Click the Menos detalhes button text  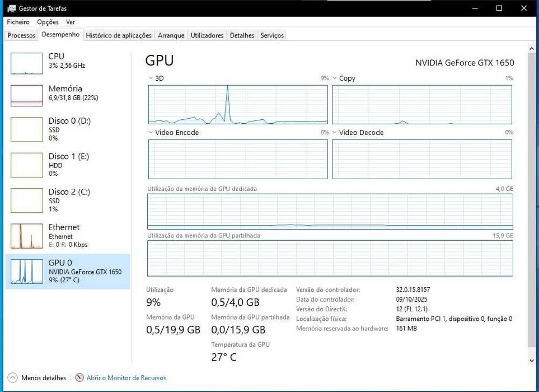point(44,378)
